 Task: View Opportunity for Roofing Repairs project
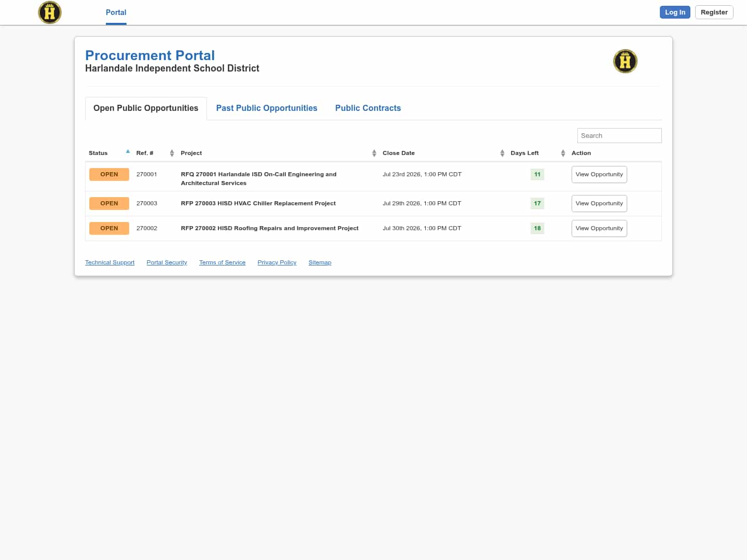(x=599, y=229)
